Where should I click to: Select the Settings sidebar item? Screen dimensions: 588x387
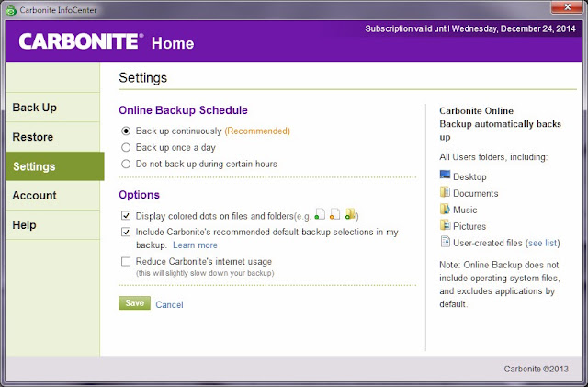[x=55, y=166]
